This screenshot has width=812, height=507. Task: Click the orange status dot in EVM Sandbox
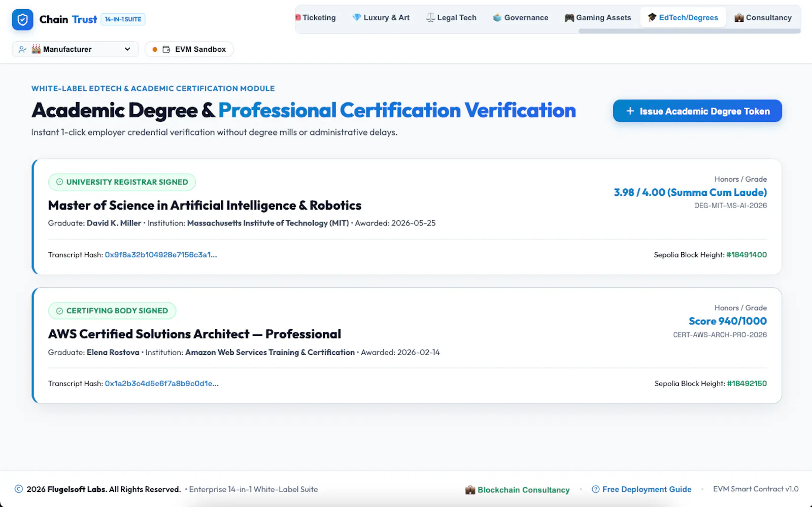coord(155,49)
